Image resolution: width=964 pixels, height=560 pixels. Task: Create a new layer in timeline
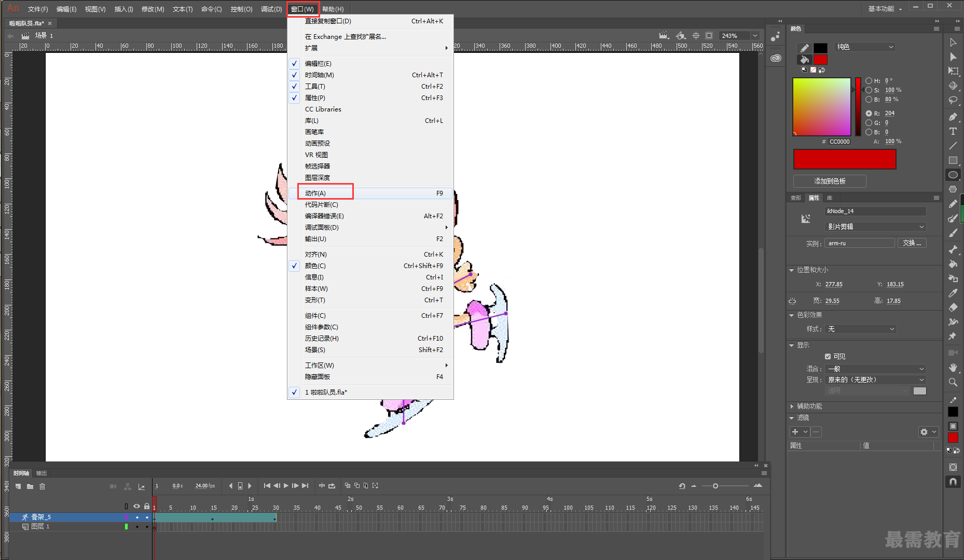18,486
